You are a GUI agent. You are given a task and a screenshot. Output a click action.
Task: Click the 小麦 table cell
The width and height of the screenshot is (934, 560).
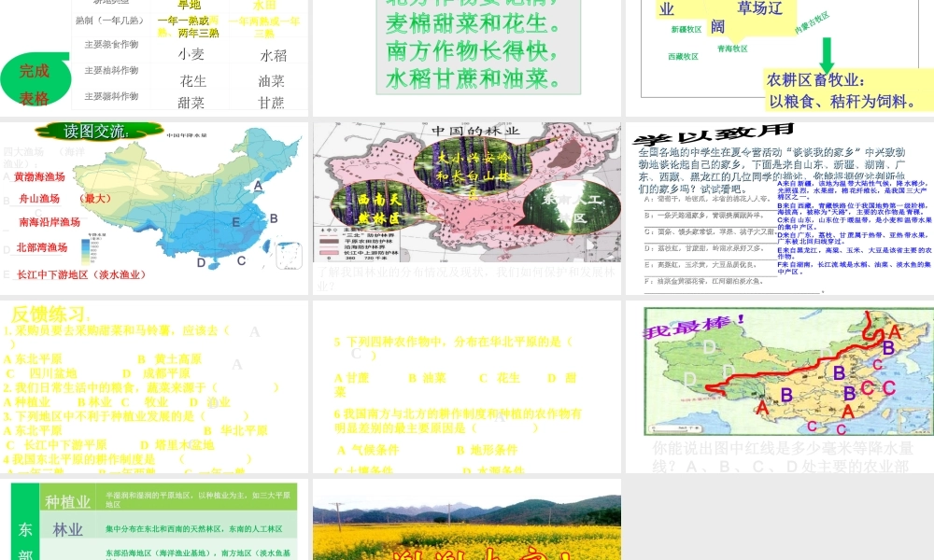[x=191, y=54]
